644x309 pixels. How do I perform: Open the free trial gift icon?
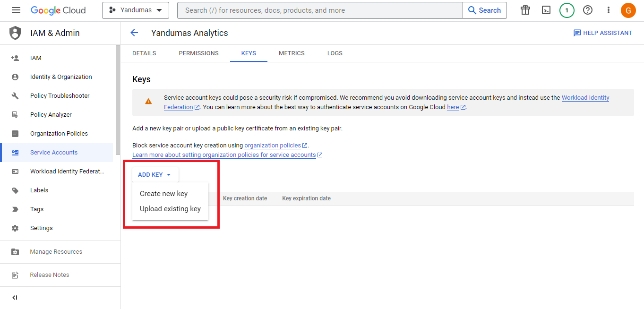coord(525,10)
